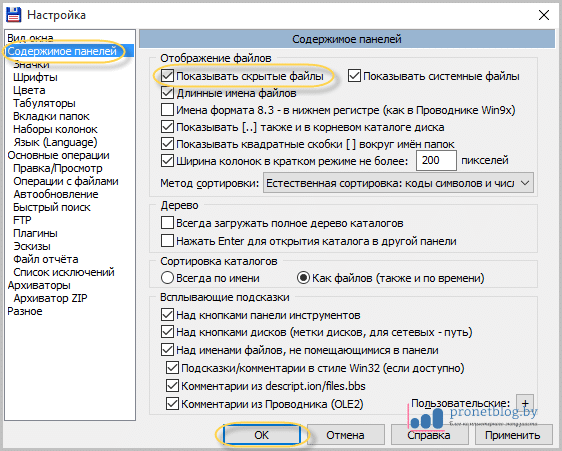This screenshot has width=562, height=451.
Task: Open 'Шрифты' settings page
Action: [x=35, y=77]
